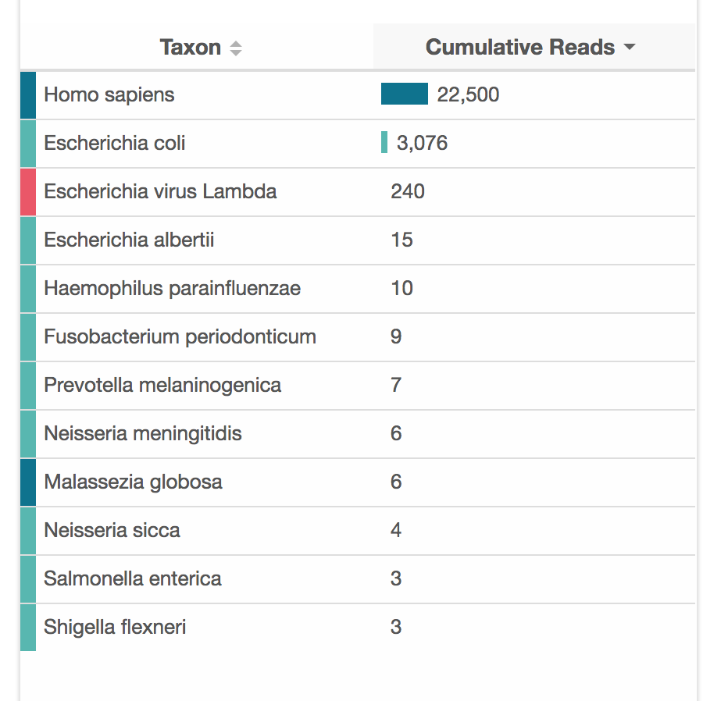Click the Taxon sort arrows icon
Image resolution: width=728 pixels, height=701 pixels.
[236, 48]
